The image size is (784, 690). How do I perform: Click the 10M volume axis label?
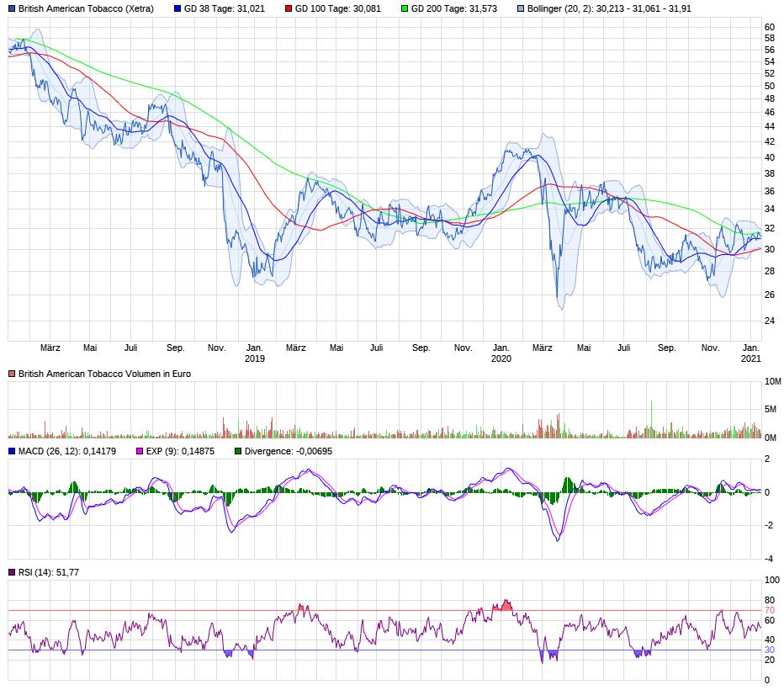click(772, 381)
